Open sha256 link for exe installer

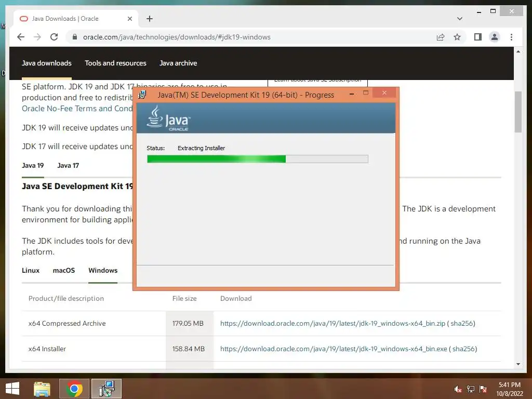pyautogui.click(x=463, y=349)
